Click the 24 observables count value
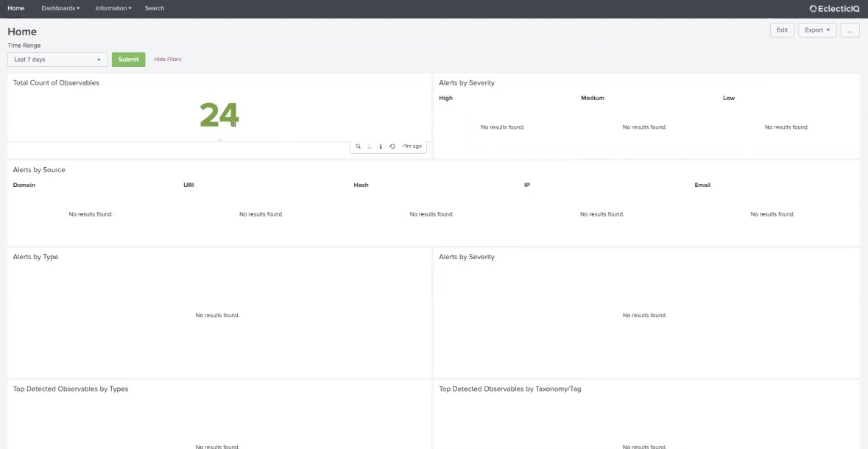This screenshot has height=449, width=868. click(219, 115)
